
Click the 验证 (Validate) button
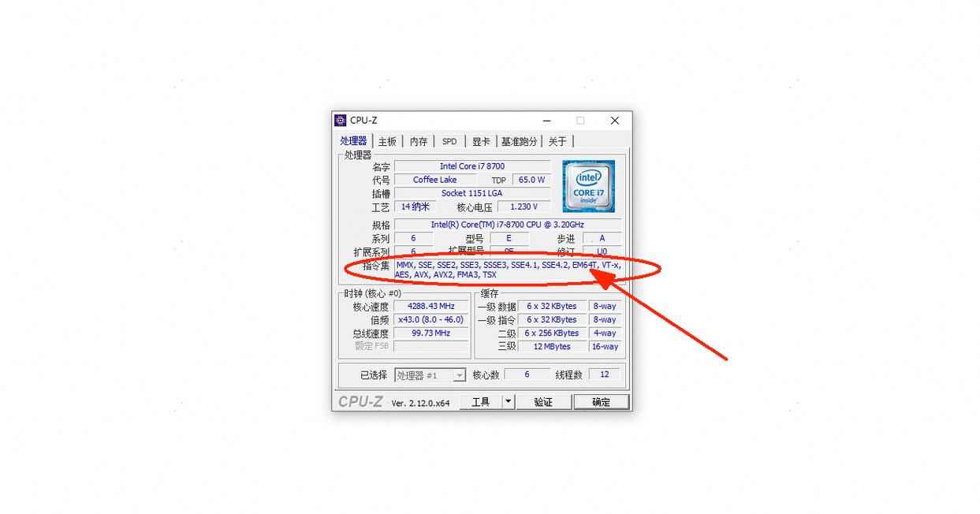click(x=543, y=402)
